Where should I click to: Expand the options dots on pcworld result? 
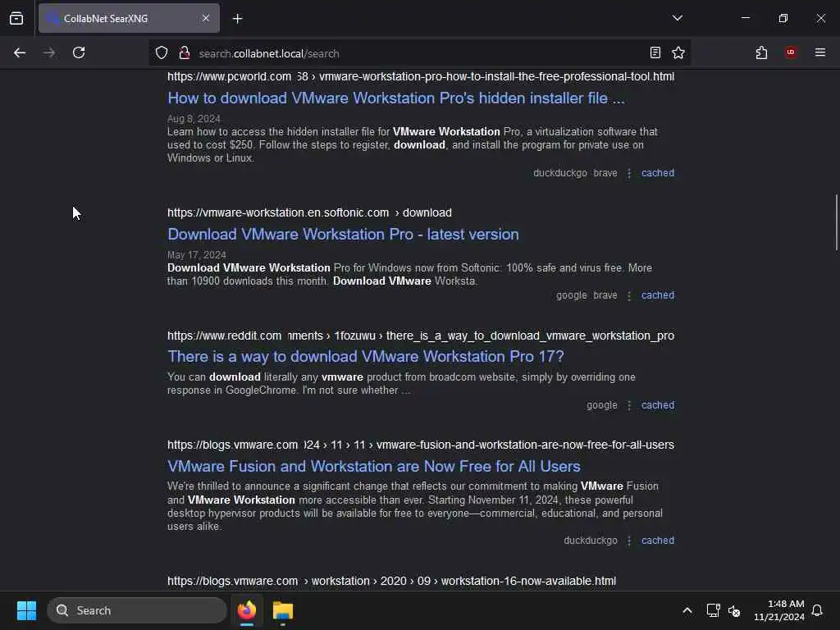tap(629, 174)
